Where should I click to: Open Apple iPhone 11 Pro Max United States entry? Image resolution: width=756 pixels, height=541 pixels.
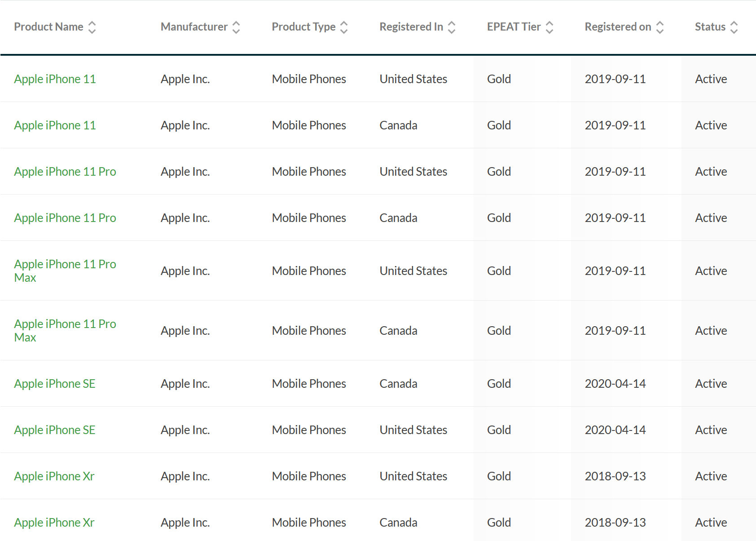(x=65, y=271)
